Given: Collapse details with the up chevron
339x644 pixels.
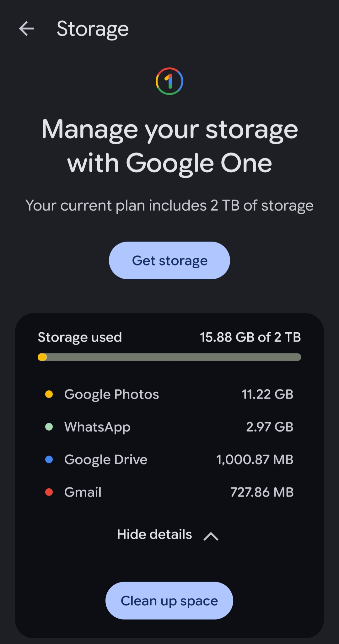Looking at the screenshot, I should click(x=211, y=536).
